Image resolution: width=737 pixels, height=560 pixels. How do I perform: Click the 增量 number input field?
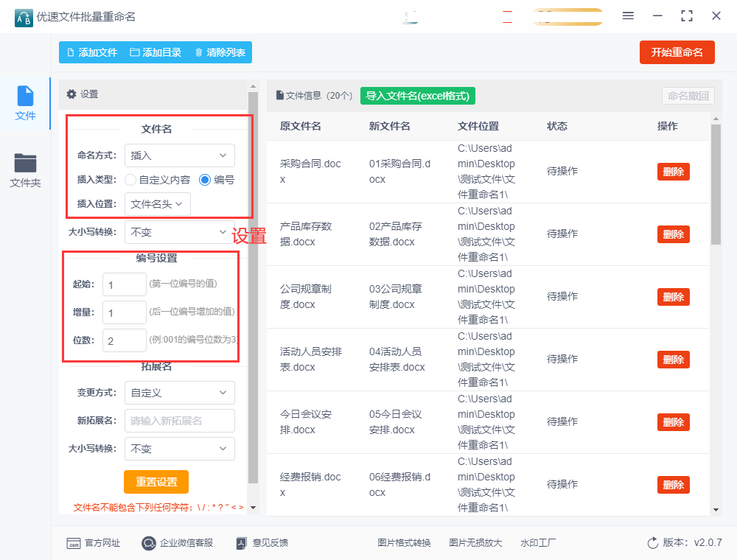click(x=124, y=313)
